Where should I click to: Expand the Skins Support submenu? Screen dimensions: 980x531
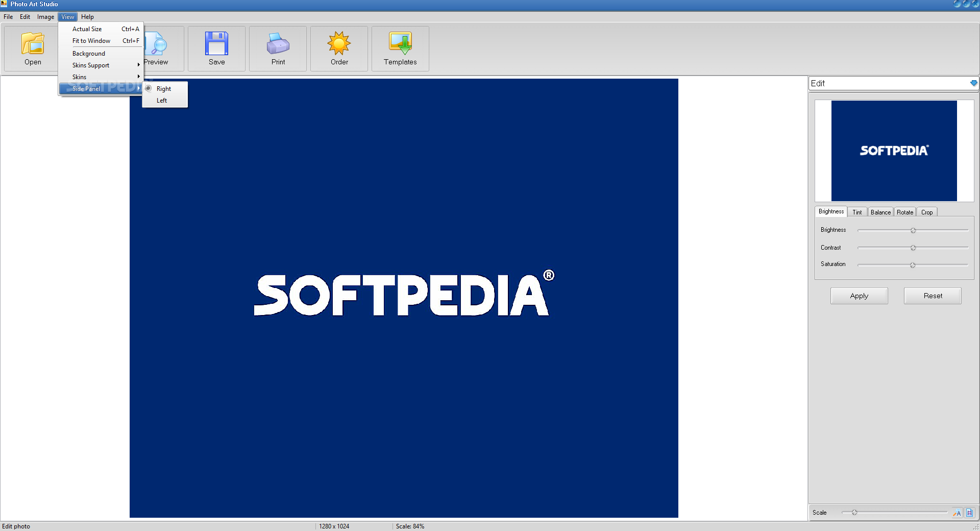click(x=101, y=65)
